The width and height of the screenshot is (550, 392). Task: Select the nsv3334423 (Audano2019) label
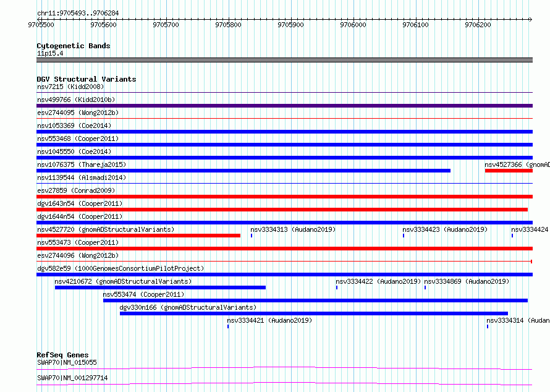pyautogui.click(x=445, y=229)
